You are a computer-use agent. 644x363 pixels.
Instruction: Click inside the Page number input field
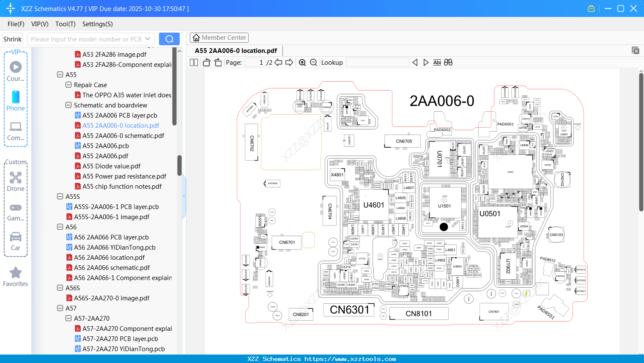(x=255, y=62)
